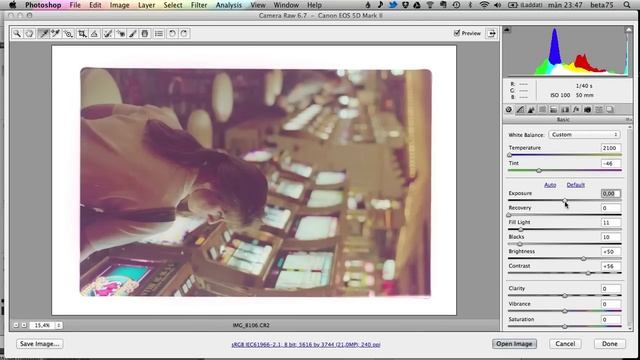Open the Snapshots panel tab
640x360 pixels.
click(610, 109)
